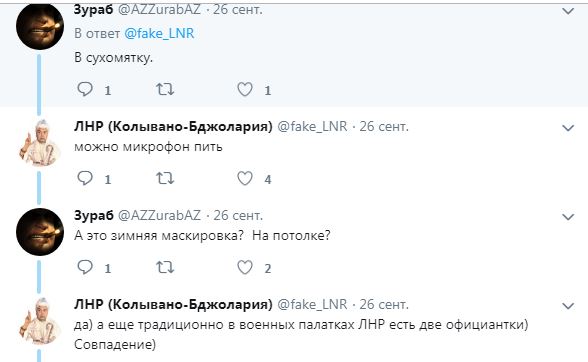Open ЛНР (Колывано-Бджолария) profile from "микрофон" tweet
This screenshot has height=362, width=588.
(173, 126)
